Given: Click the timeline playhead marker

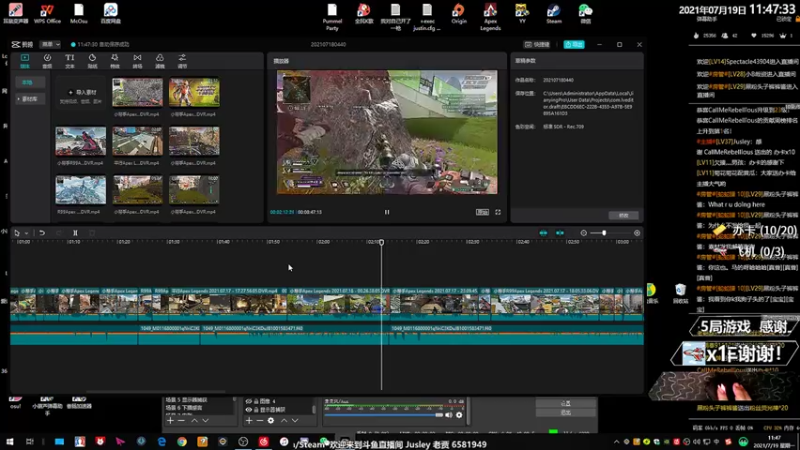Looking at the screenshot, I should point(382,242).
